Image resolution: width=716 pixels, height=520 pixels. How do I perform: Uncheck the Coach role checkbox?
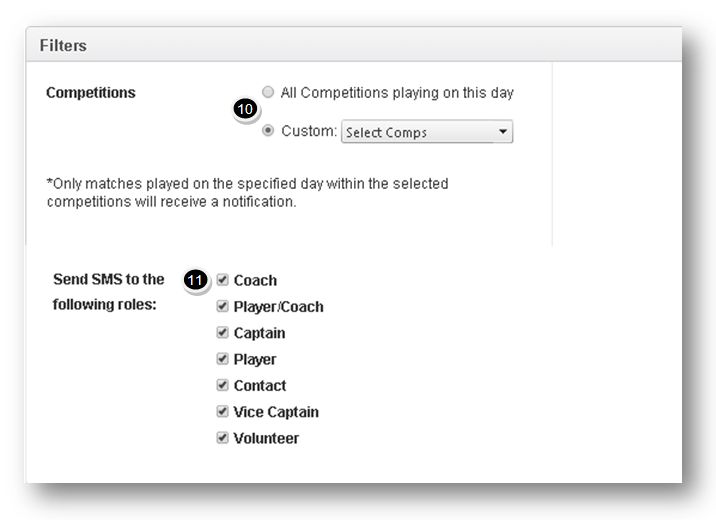[222, 279]
